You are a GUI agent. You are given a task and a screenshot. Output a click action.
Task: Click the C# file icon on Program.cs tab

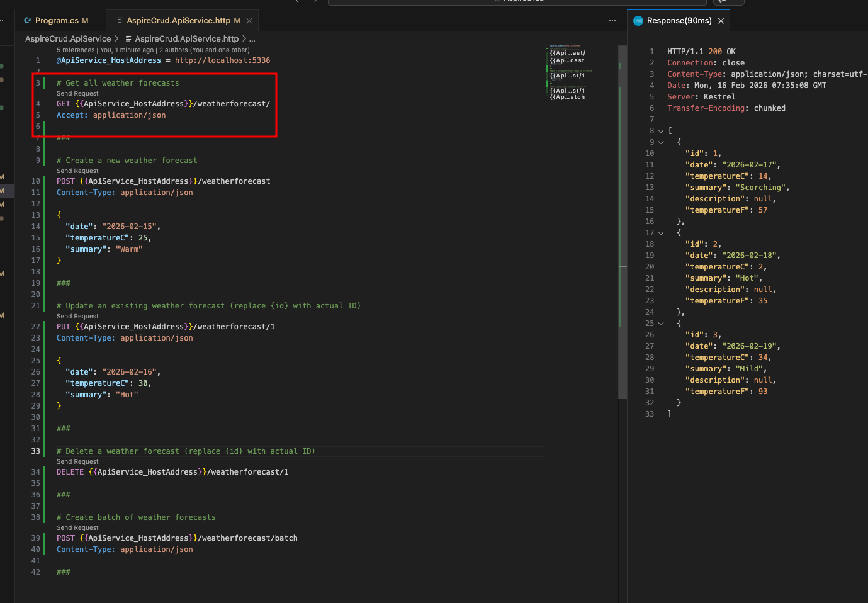click(28, 21)
